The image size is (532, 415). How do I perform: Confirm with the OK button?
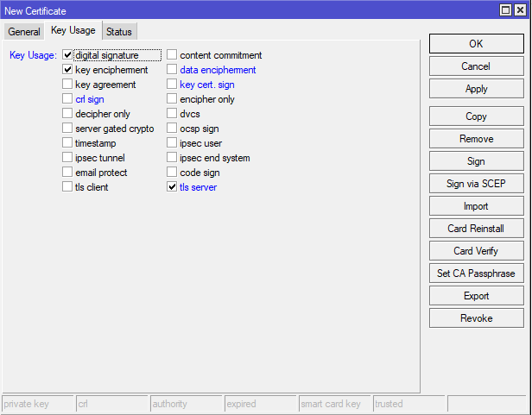477,43
